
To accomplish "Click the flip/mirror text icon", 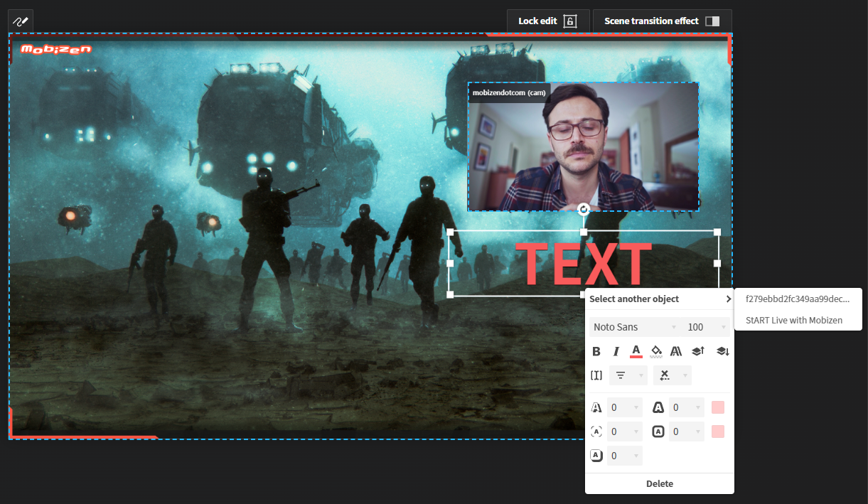I will 676,351.
